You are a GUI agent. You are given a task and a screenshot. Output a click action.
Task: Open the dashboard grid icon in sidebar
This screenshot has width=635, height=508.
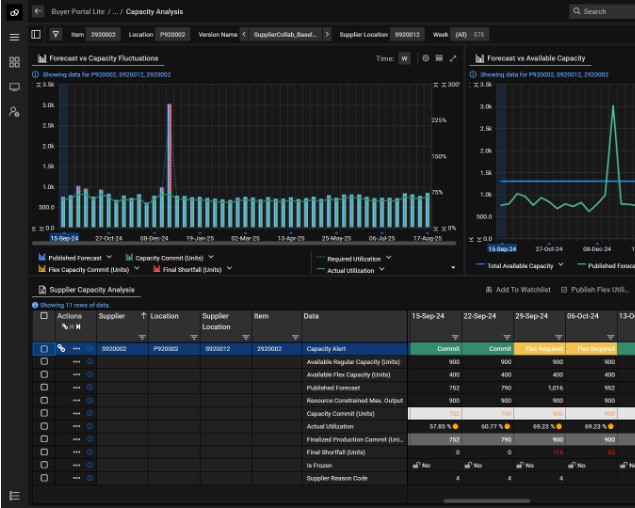(x=14, y=62)
